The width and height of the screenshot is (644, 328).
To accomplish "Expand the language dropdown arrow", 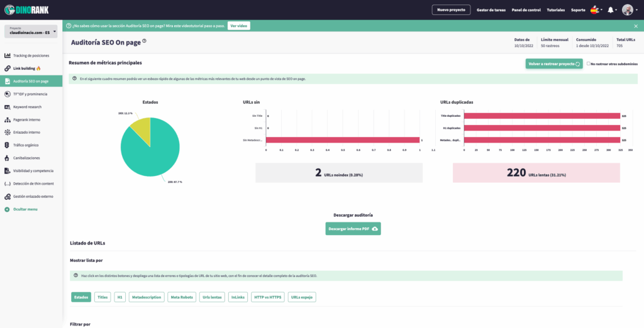I will [601, 10].
